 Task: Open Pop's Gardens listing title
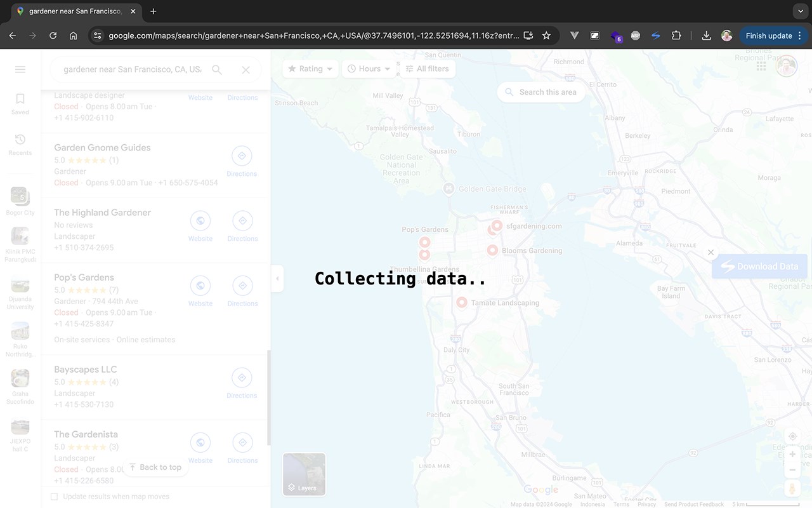[x=84, y=277]
